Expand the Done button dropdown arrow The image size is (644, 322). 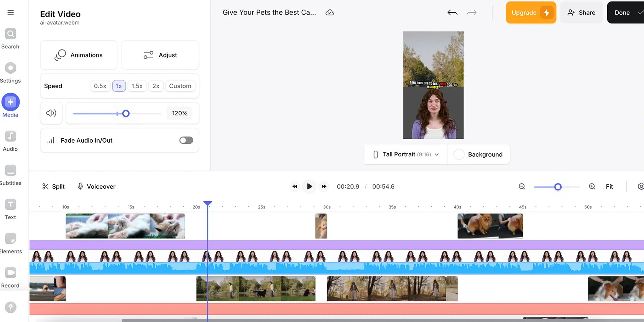pos(640,13)
